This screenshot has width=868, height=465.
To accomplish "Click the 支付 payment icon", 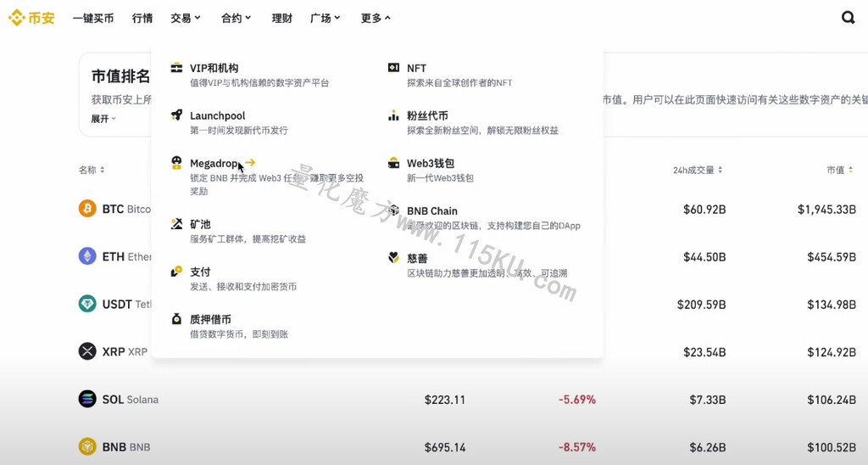I will click(176, 272).
